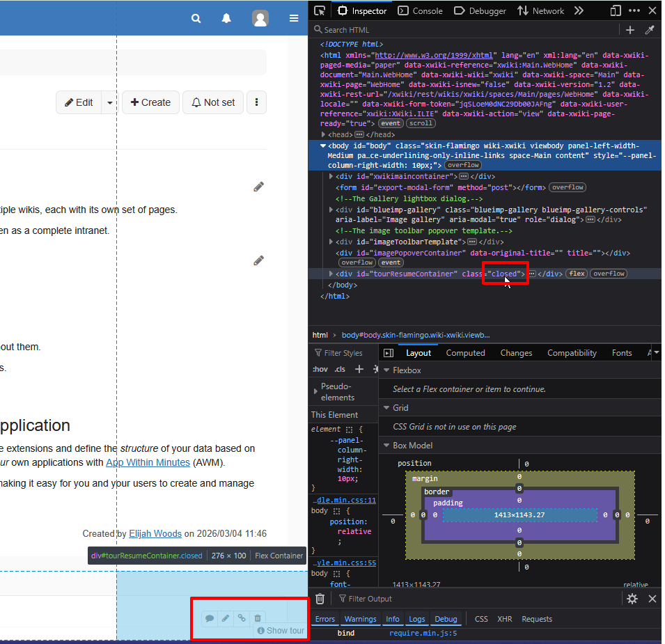Open the App Within Minutes link

pyautogui.click(x=148, y=462)
